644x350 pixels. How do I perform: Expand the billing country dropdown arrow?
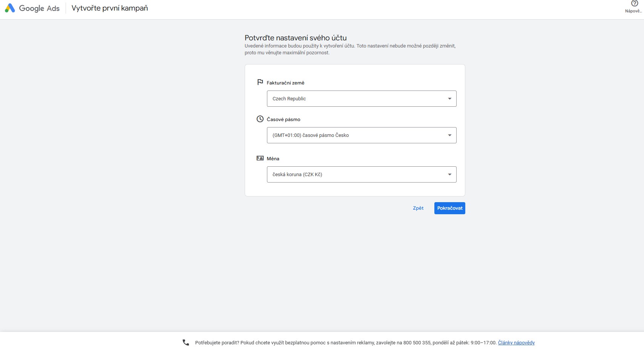(449, 99)
